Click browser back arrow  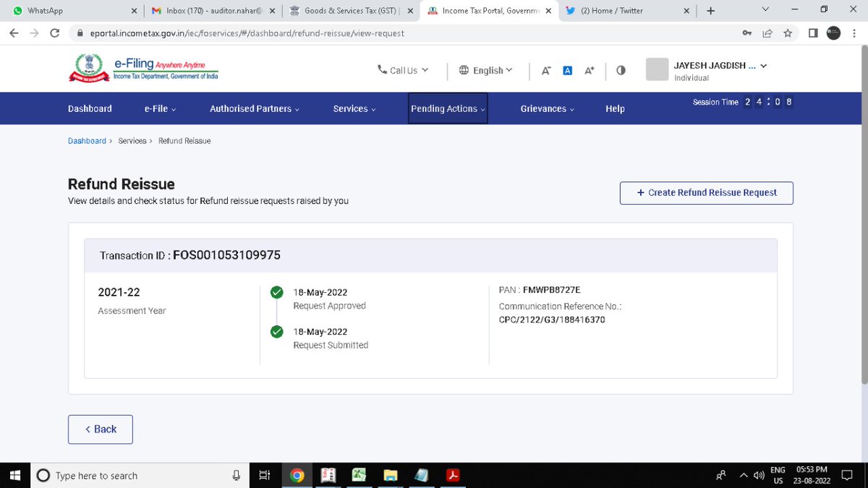(14, 33)
